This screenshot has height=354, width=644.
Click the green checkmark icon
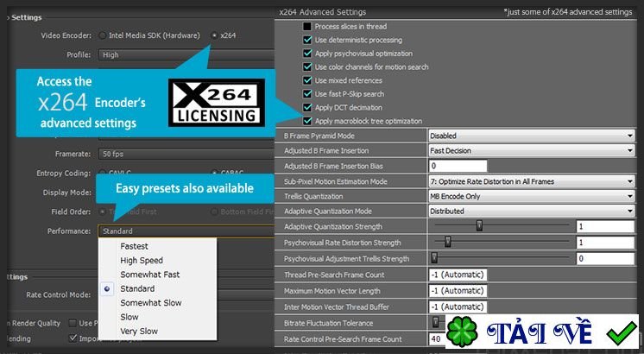point(622,332)
